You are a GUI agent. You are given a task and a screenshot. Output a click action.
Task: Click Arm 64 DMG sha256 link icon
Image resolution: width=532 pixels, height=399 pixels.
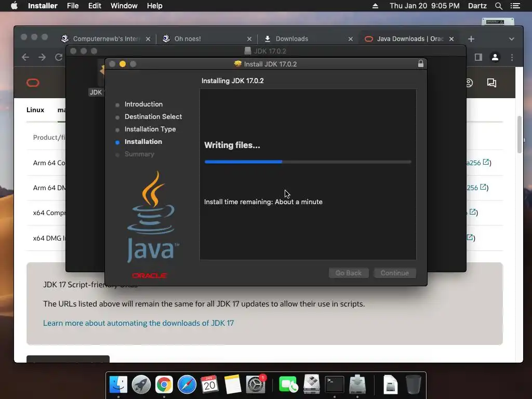484,187
